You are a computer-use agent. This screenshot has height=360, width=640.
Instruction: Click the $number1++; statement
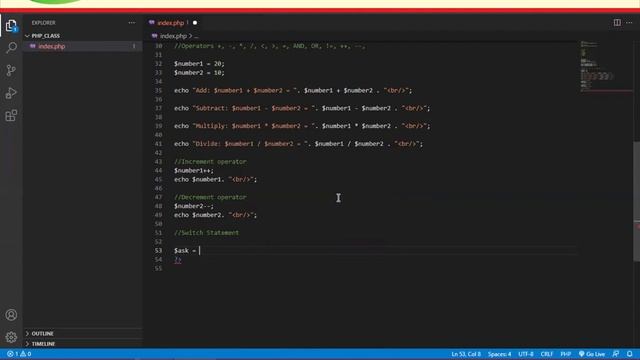click(x=194, y=171)
